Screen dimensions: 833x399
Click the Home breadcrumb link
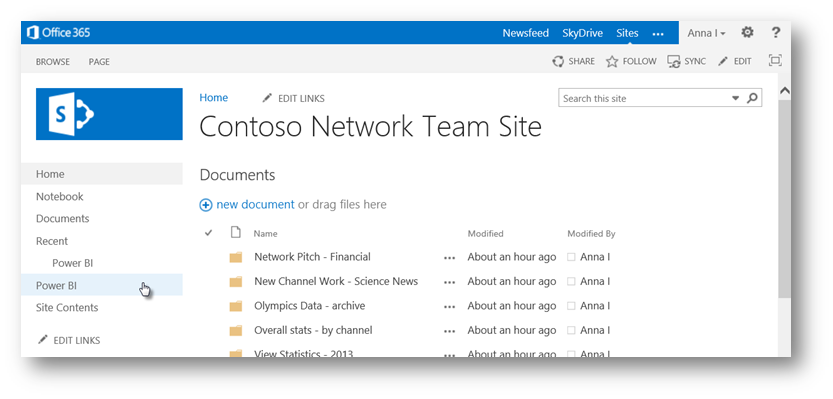coord(214,98)
